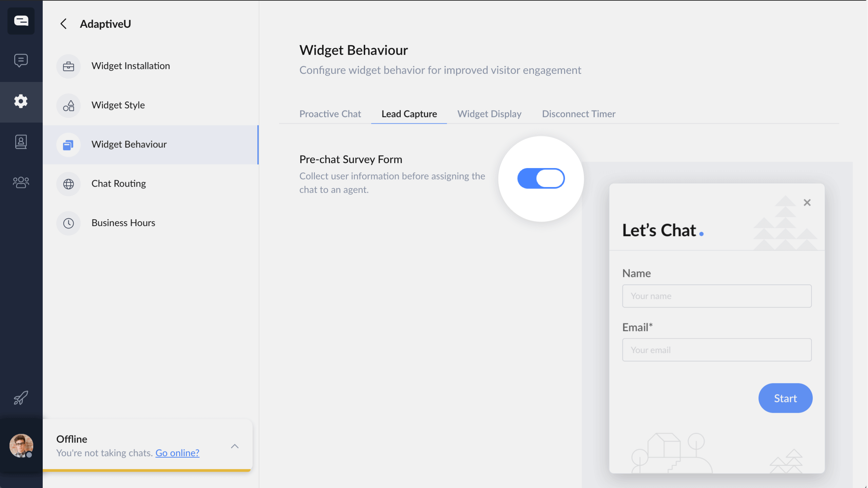Open the chat conversations panel
Screen dimensions: 868x488
(x=21, y=60)
